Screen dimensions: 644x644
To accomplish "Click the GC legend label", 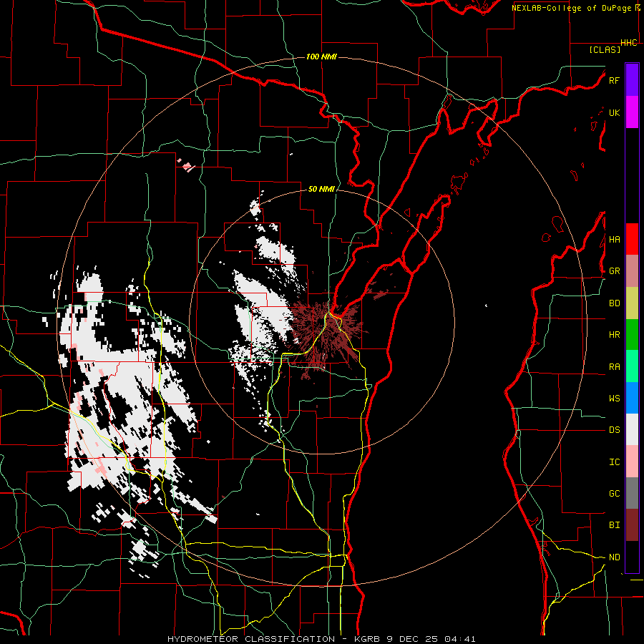I will point(614,494).
